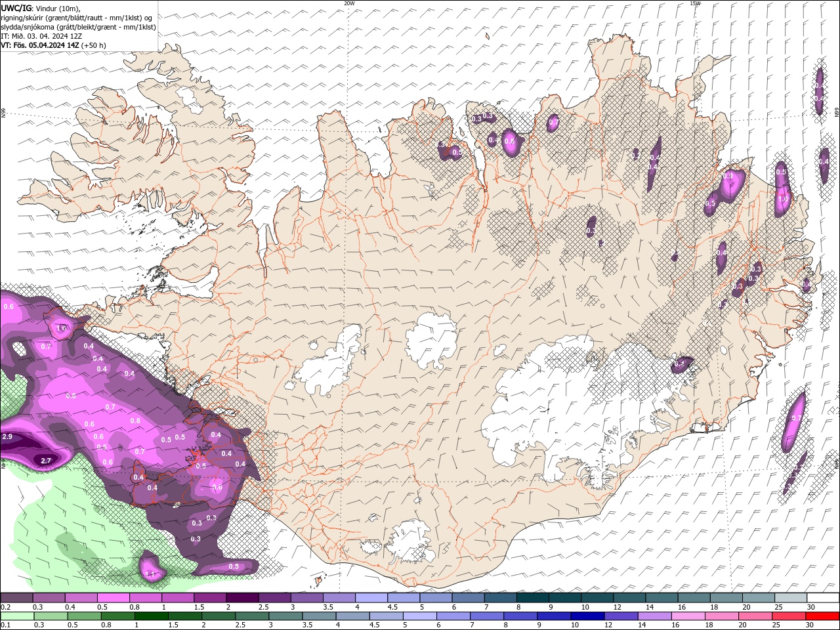Viewport: 840px width, 630px height.
Task: Select the 'rigning/skúrir' legend description line
Action: point(77,17)
